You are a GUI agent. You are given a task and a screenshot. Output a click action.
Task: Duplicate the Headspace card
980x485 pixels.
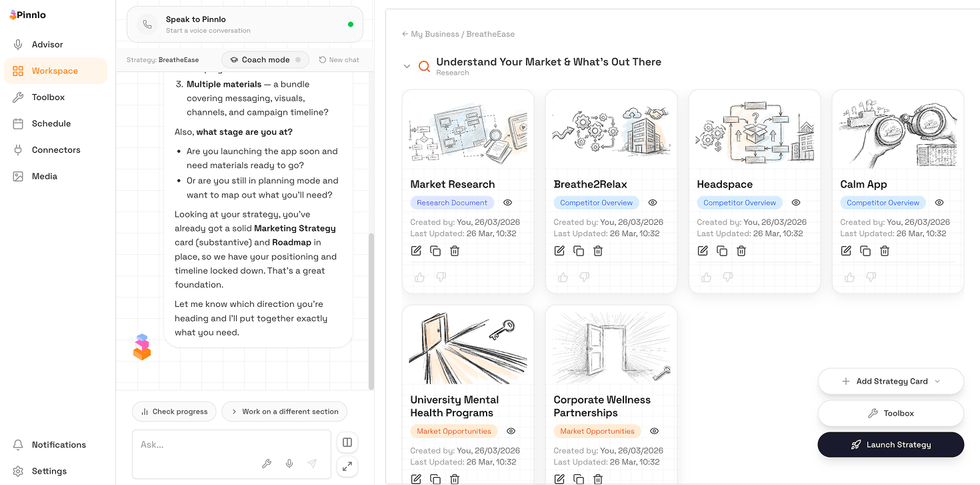(x=722, y=251)
